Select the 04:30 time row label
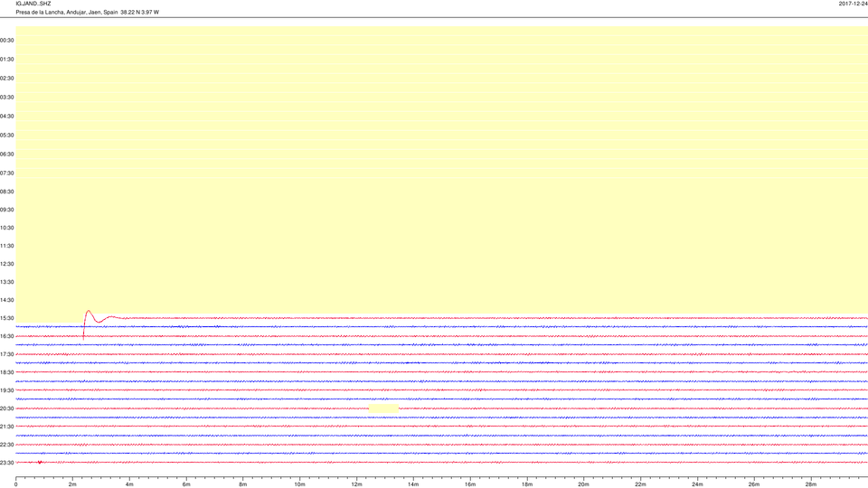The height and width of the screenshot is (488, 868). [7, 117]
